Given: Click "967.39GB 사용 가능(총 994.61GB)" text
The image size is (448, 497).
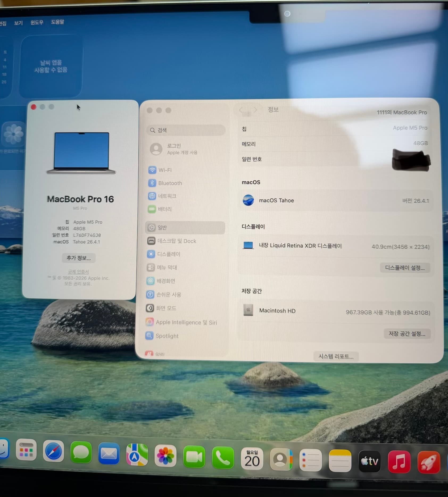Looking at the screenshot, I should pos(388,312).
